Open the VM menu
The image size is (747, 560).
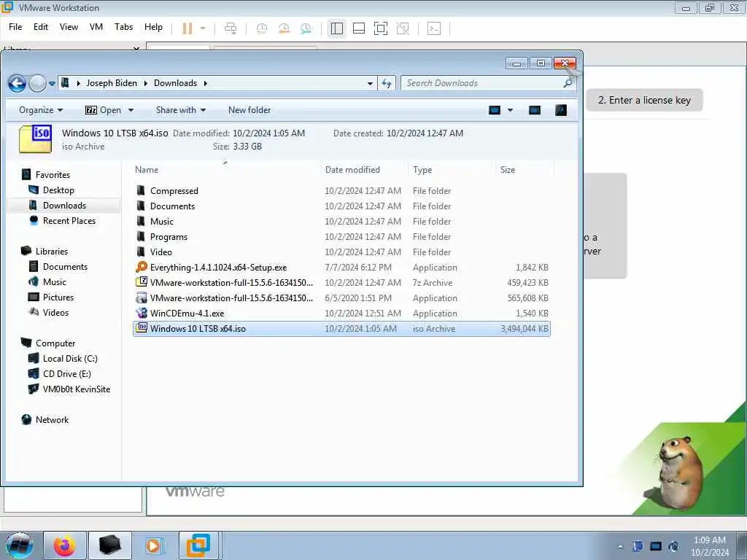[96, 27]
